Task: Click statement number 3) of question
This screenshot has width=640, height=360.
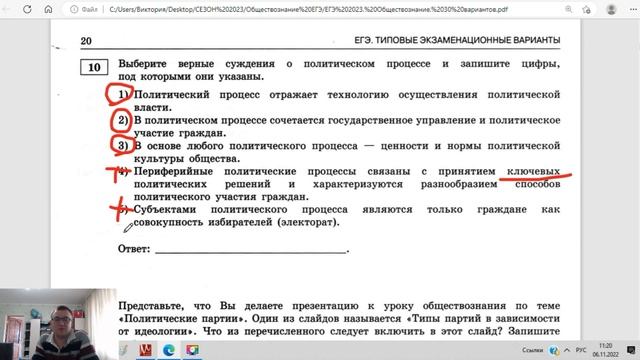Action: pyautogui.click(x=123, y=146)
